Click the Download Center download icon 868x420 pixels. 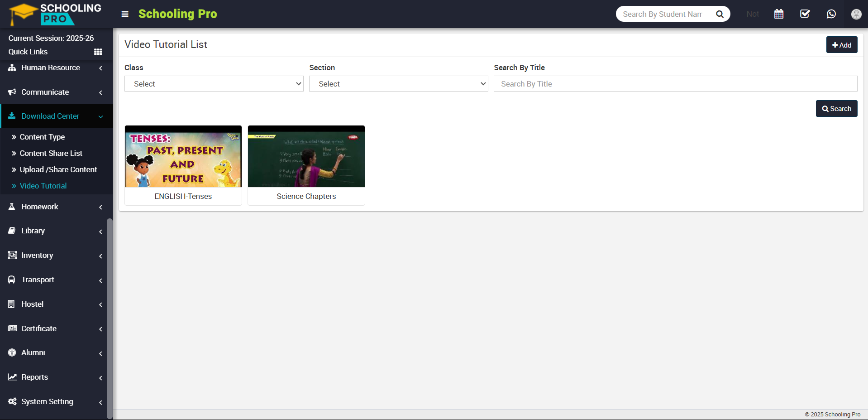tap(12, 116)
